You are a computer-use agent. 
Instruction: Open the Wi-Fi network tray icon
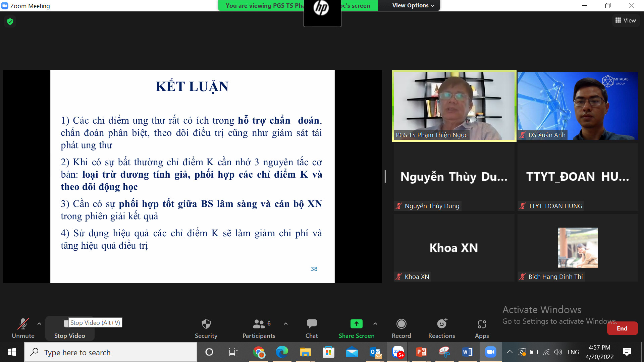[x=546, y=352]
